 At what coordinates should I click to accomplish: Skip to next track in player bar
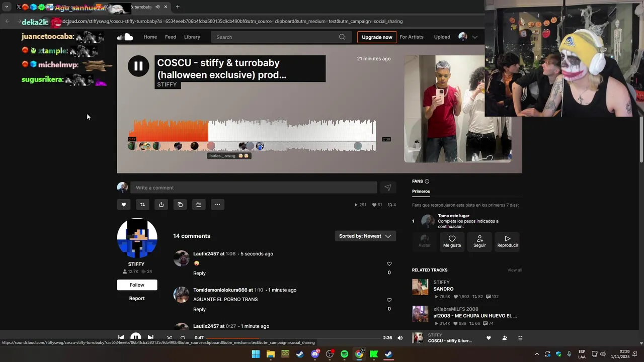coord(150,337)
